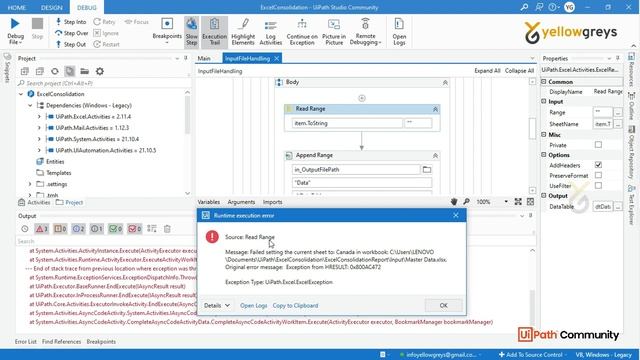
Task: Click the pan hand tool icon
Action: pos(454,202)
